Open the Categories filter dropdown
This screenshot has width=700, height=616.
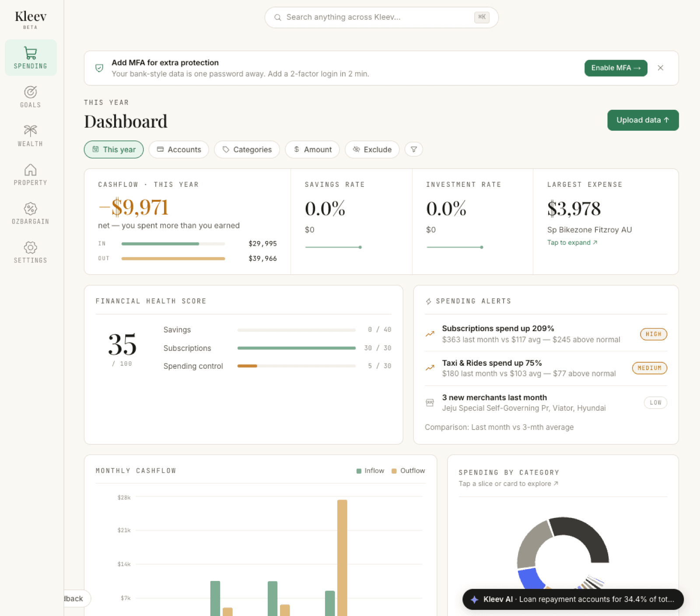click(247, 150)
